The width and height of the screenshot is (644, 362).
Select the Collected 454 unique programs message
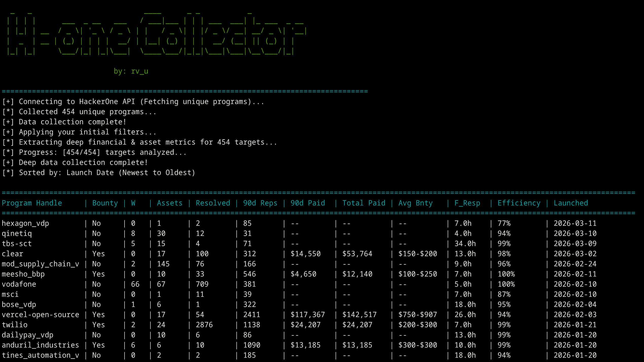pyautogui.click(x=79, y=112)
